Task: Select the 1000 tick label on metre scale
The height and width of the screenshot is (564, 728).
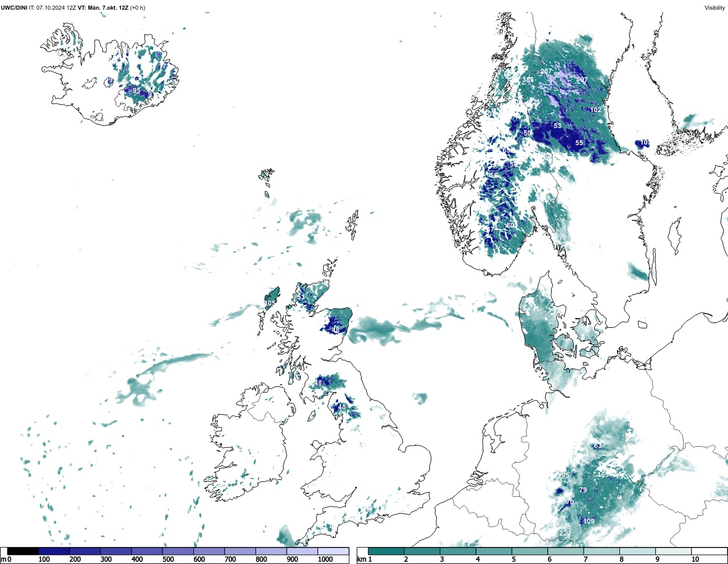Action: [x=325, y=559]
